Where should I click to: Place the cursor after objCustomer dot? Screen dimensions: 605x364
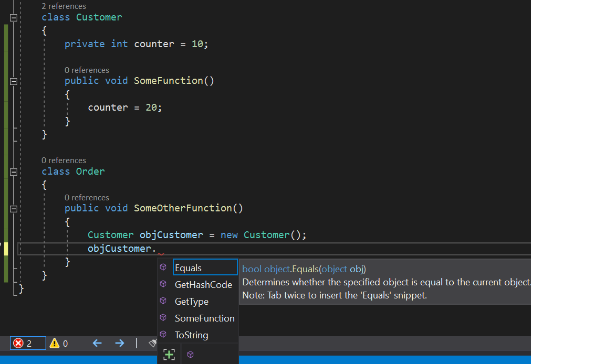tap(158, 248)
